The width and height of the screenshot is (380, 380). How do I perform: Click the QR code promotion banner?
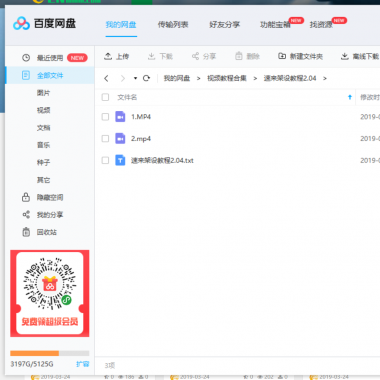coord(50,293)
